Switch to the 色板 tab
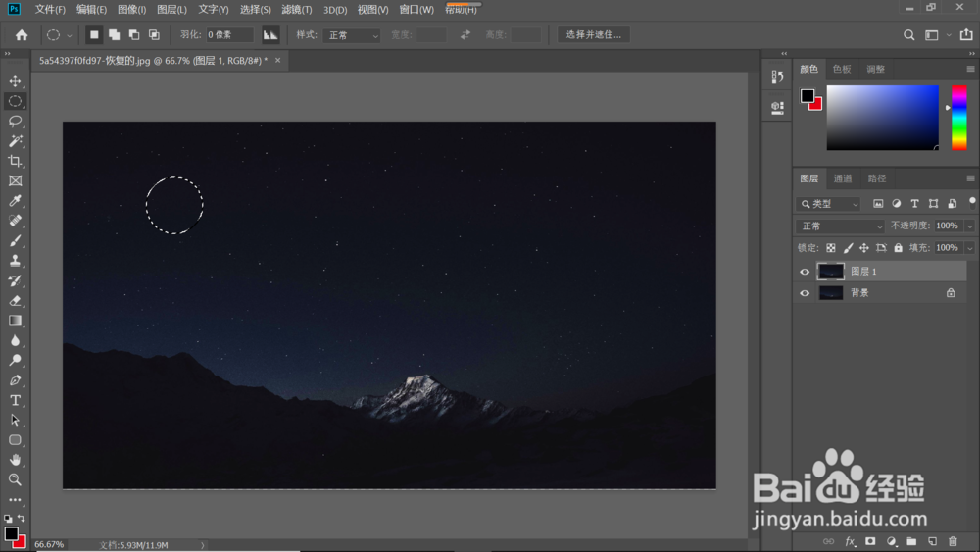980x552 pixels. [x=842, y=69]
